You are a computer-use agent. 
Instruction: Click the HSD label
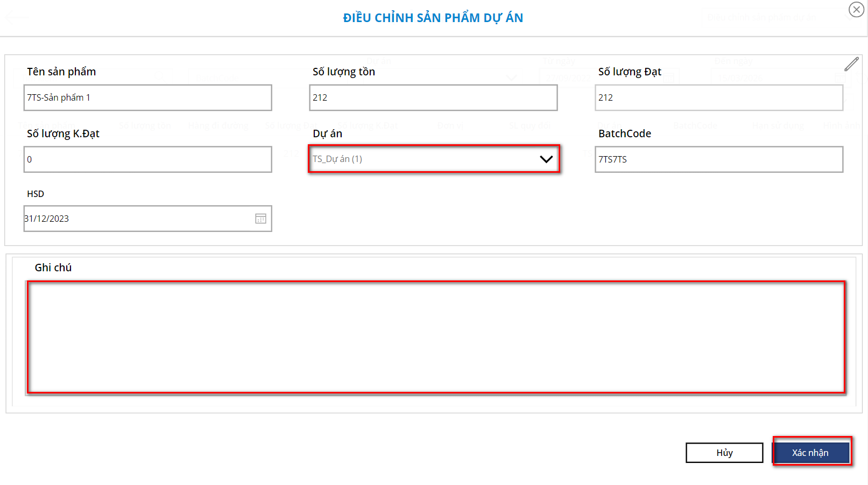(36, 194)
